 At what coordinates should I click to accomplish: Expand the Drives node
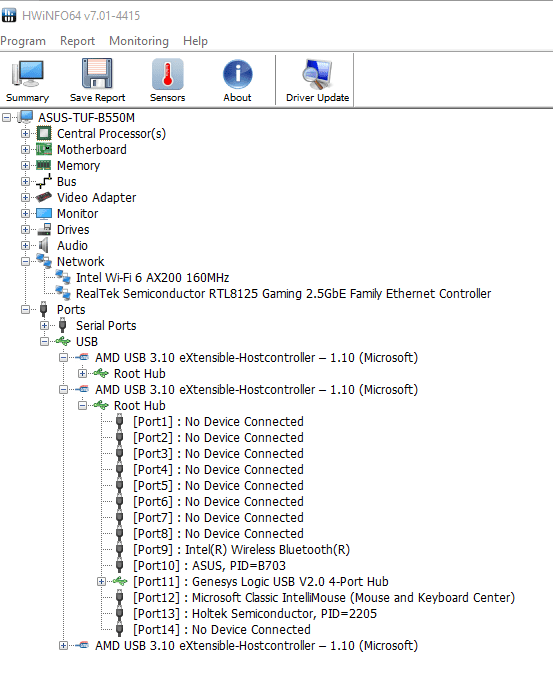click(x=25, y=229)
